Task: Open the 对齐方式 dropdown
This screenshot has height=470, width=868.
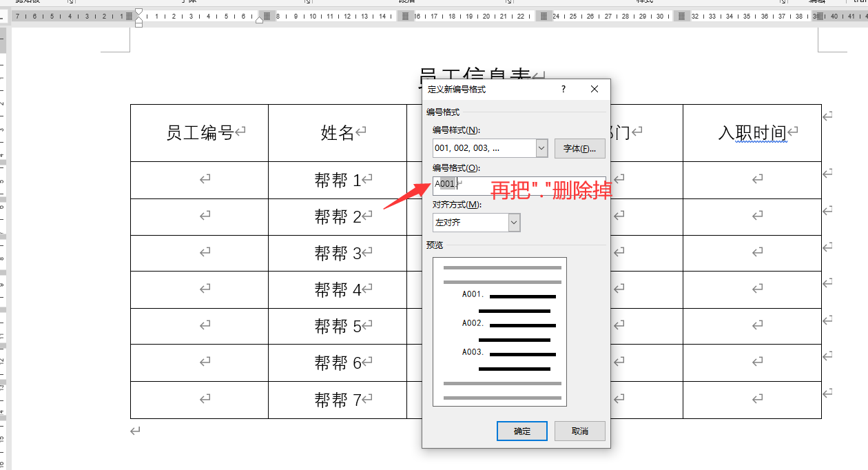Action: pyautogui.click(x=514, y=223)
